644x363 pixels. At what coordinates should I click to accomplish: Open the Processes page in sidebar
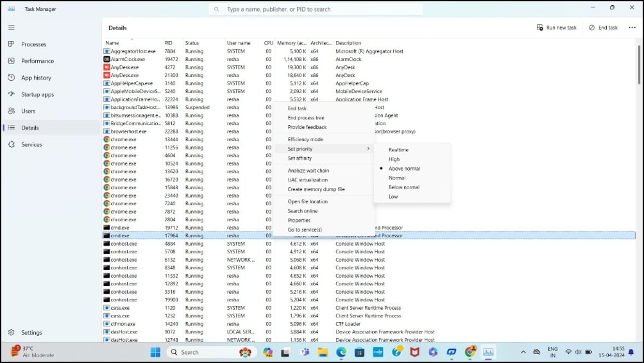(x=33, y=44)
